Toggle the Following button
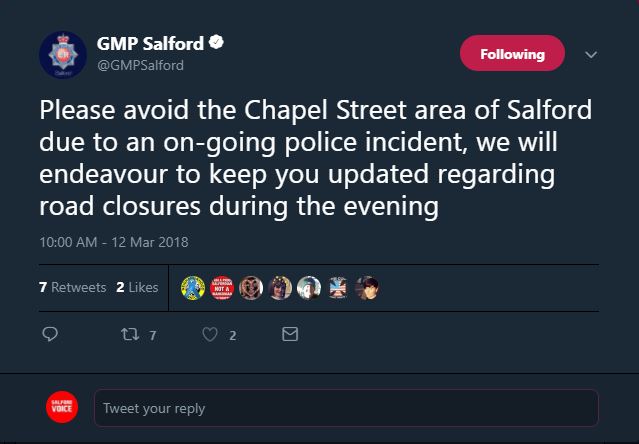 (512, 54)
